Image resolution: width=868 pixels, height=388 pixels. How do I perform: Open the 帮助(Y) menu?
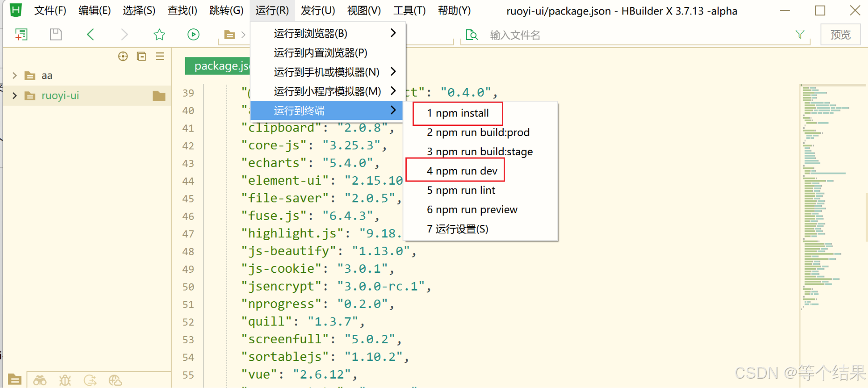pyautogui.click(x=454, y=11)
